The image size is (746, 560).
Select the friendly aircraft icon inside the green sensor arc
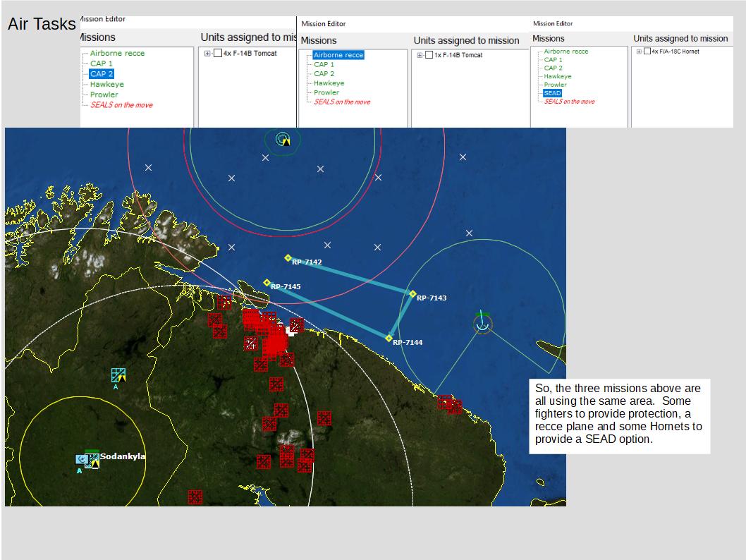coord(482,324)
